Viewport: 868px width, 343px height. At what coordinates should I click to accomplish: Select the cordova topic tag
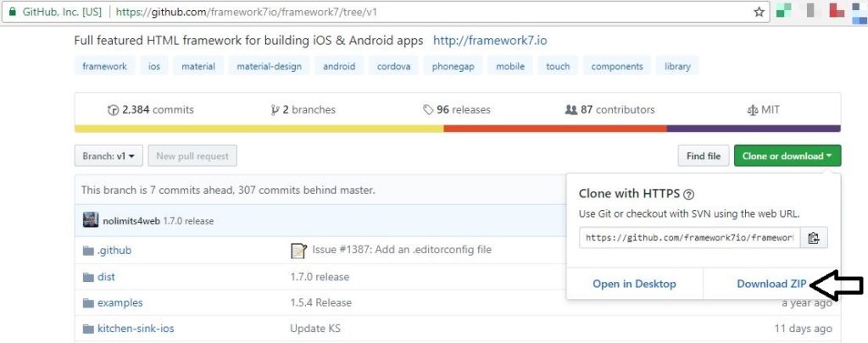(x=393, y=66)
